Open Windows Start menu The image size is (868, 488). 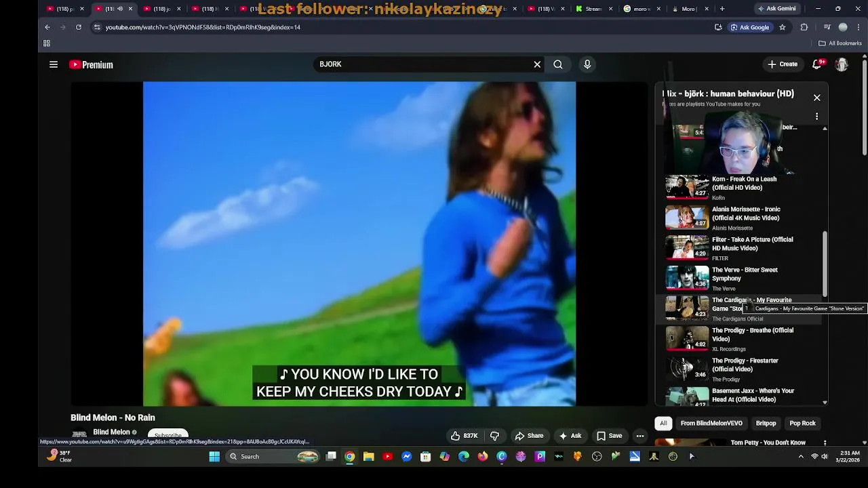(214, 457)
